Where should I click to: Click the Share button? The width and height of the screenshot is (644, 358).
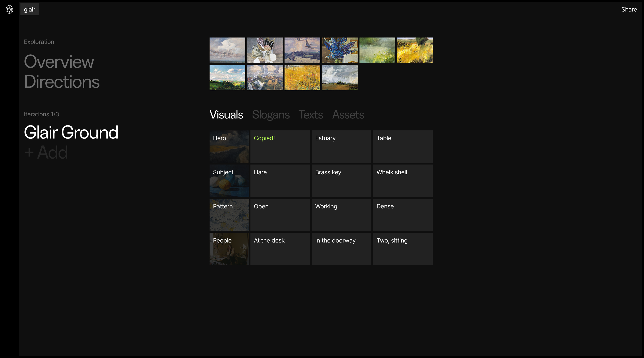click(629, 10)
